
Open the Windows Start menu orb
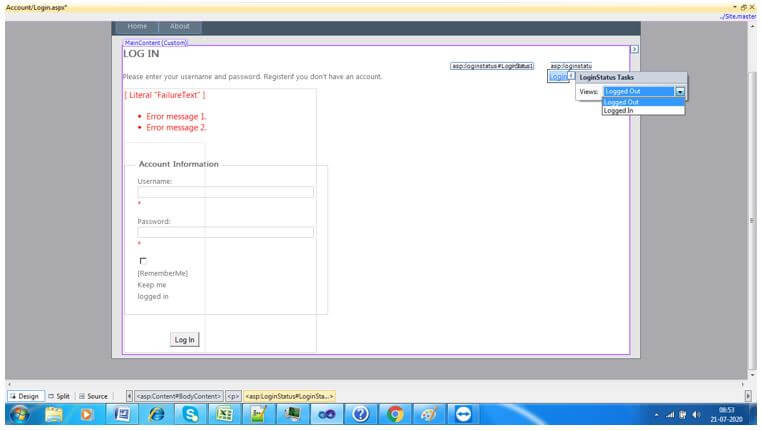(20, 414)
